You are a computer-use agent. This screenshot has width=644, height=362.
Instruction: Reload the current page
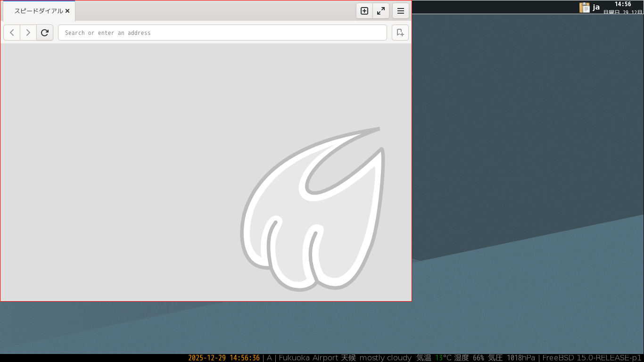(45, 33)
